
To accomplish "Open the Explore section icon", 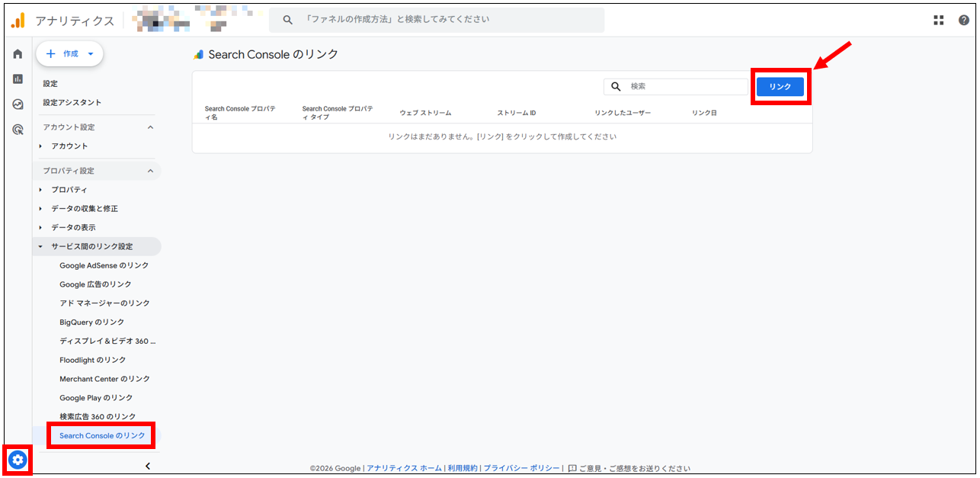I will click(x=17, y=104).
